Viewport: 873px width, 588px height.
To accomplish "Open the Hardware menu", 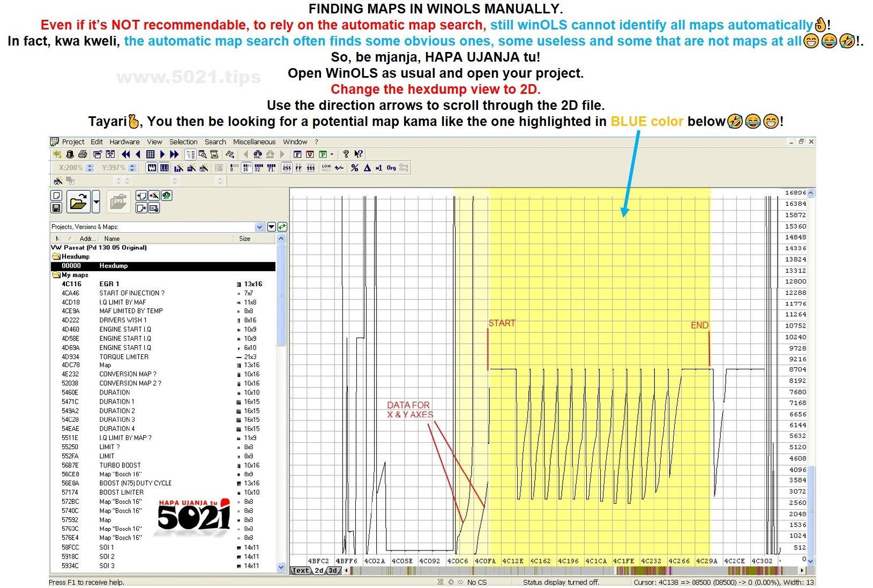I will (124, 142).
